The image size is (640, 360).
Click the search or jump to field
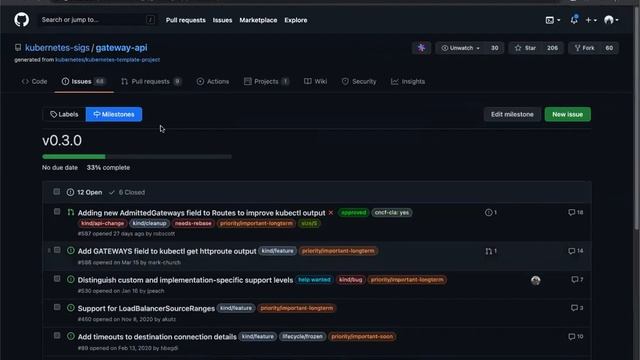click(x=98, y=20)
